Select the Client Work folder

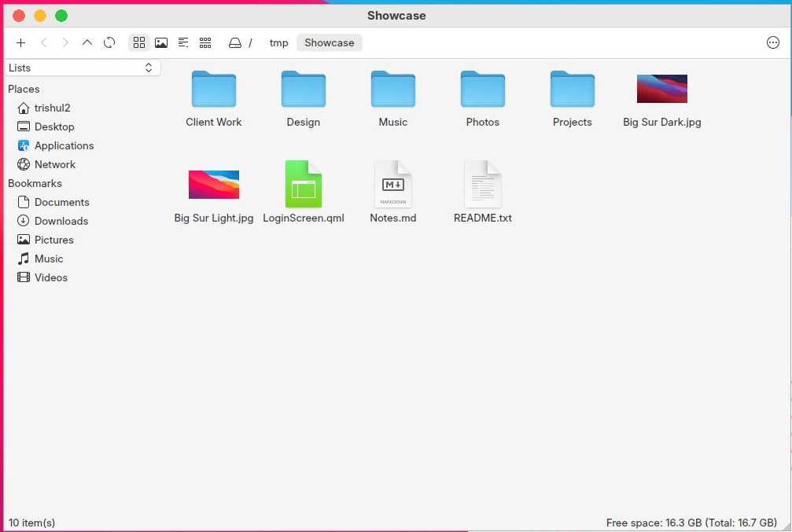tap(214, 99)
